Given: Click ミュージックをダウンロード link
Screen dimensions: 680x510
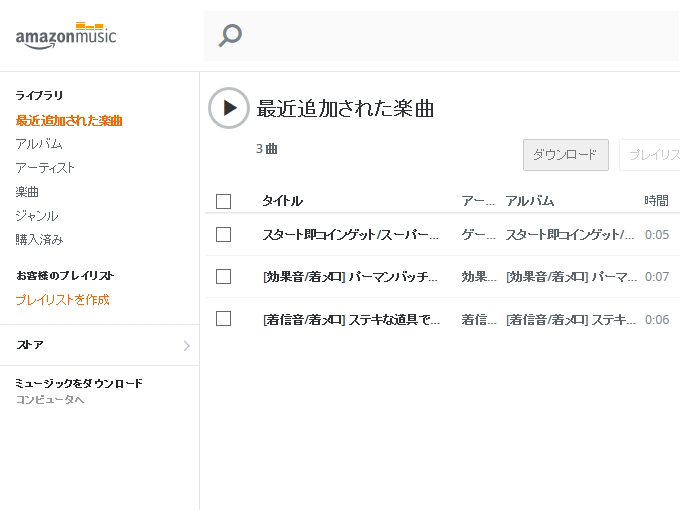Looking at the screenshot, I should click(x=79, y=383).
